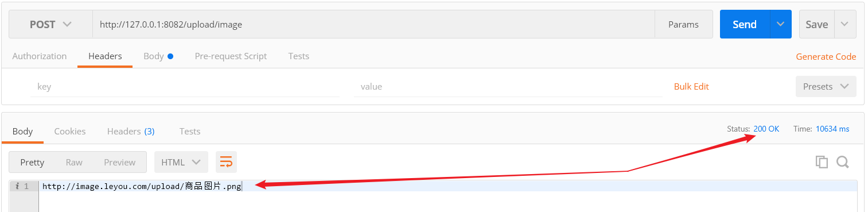Image resolution: width=868 pixels, height=212 pixels.
Task: Open URL Params editor
Action: click(683, 24)
